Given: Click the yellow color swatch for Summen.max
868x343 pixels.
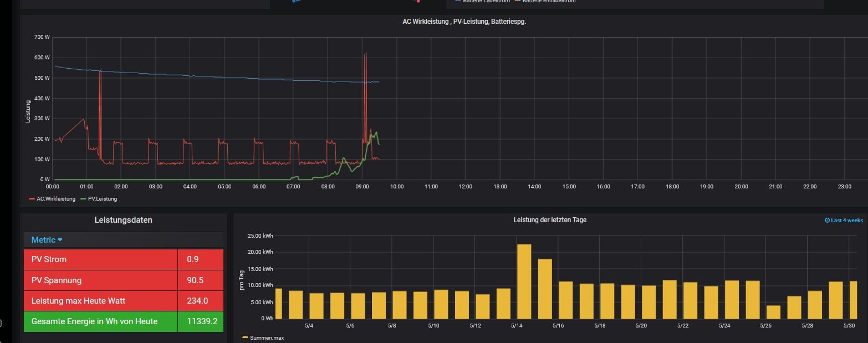Looking at the screenshot, I should [x=246, y=337].
